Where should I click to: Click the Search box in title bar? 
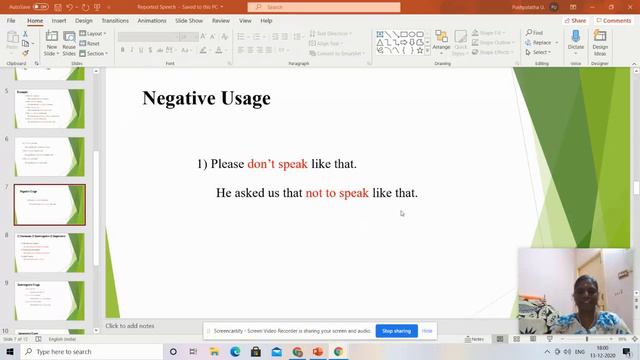324,7
